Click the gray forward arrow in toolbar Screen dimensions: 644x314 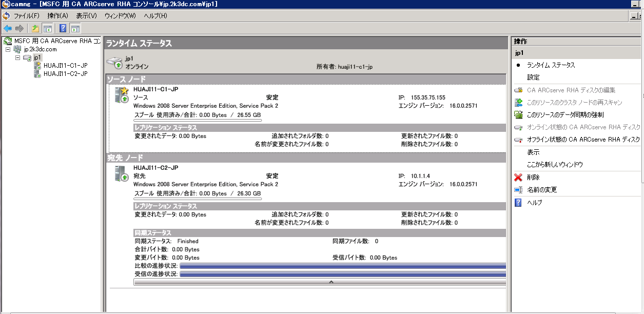[x=19, y=28]
